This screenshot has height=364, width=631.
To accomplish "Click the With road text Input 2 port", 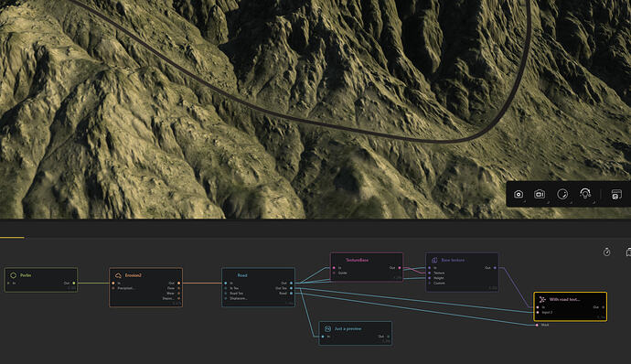I will coord(538,313).
